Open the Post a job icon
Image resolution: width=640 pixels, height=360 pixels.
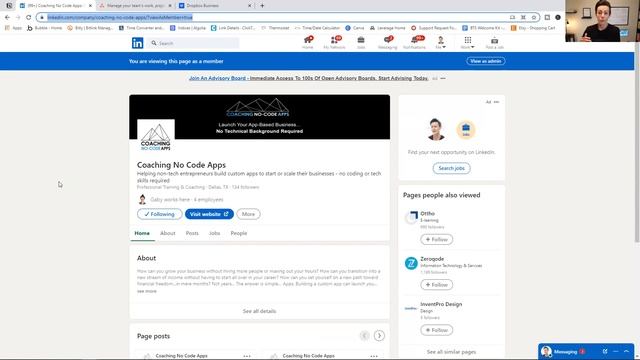(x=494, y=42)
